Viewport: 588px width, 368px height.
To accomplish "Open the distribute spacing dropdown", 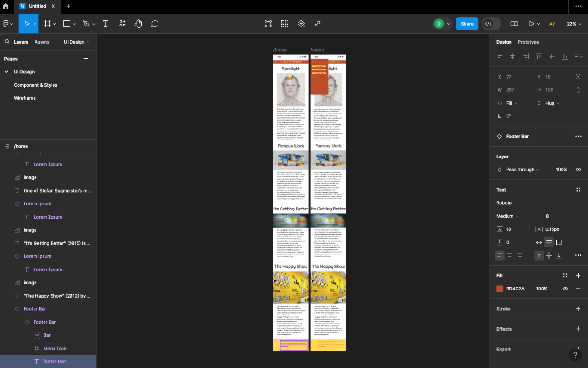I will (x=578, y=56).
